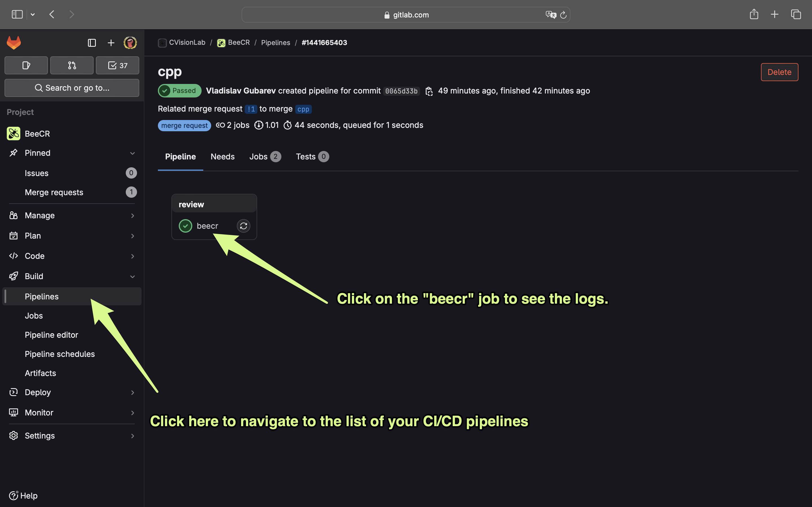This screenshot has height=507, width=812.
Task: Open assigned issues from the sidebar icon
Action: (26, 65)
